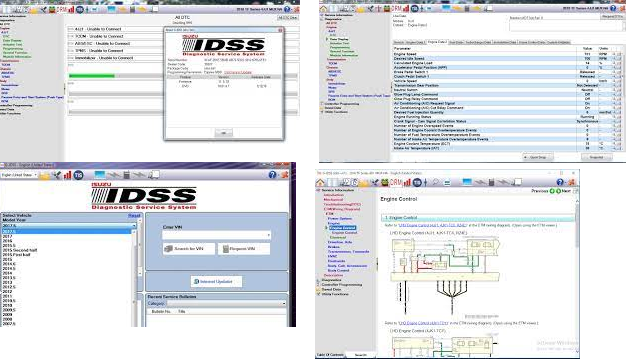Expand Utility Functions node in Engine Control window

pyautogui.click(x=318, y=294)
